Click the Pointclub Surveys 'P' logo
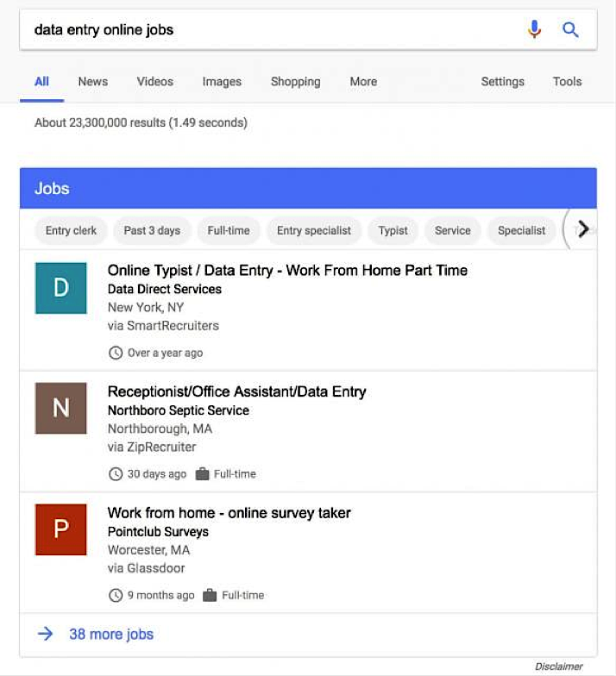 (x=60, y=529)
